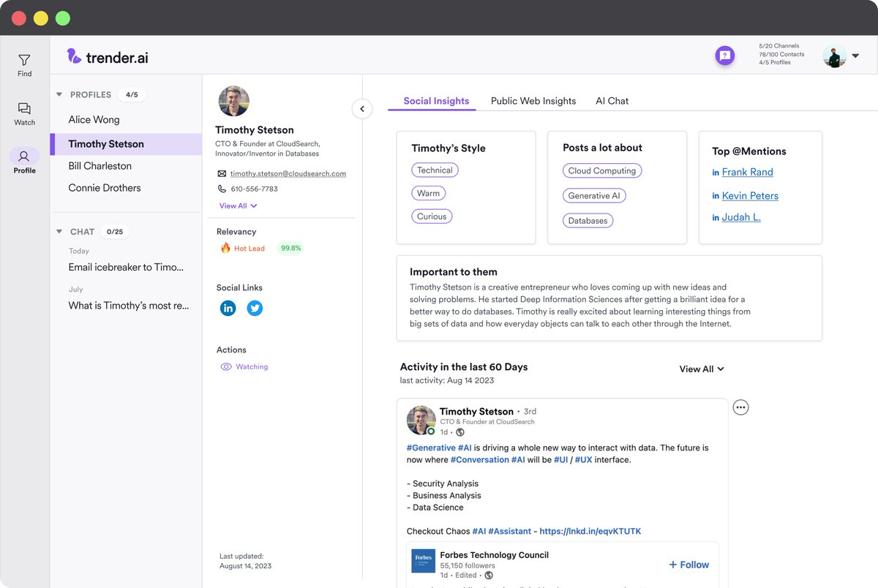The width and height of the screenshot is (878, 588).
Task: Click phone number 610-556-7783
Action: click(x=254, y=189)
